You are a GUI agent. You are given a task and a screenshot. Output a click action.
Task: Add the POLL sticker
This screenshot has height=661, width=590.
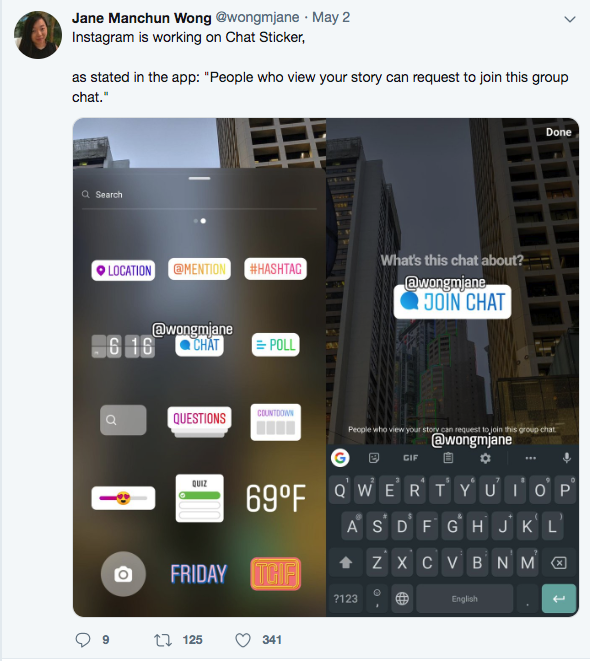point(276,345)
